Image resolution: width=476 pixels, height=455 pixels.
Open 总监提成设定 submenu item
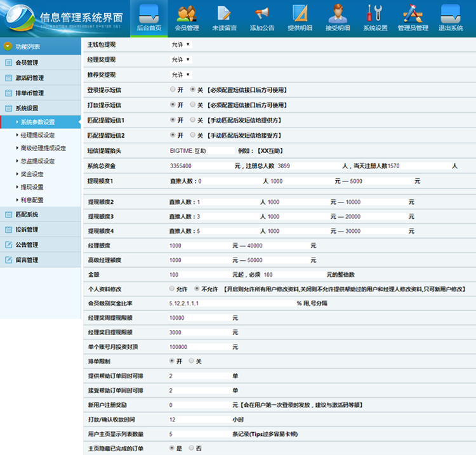coord(37,161)
